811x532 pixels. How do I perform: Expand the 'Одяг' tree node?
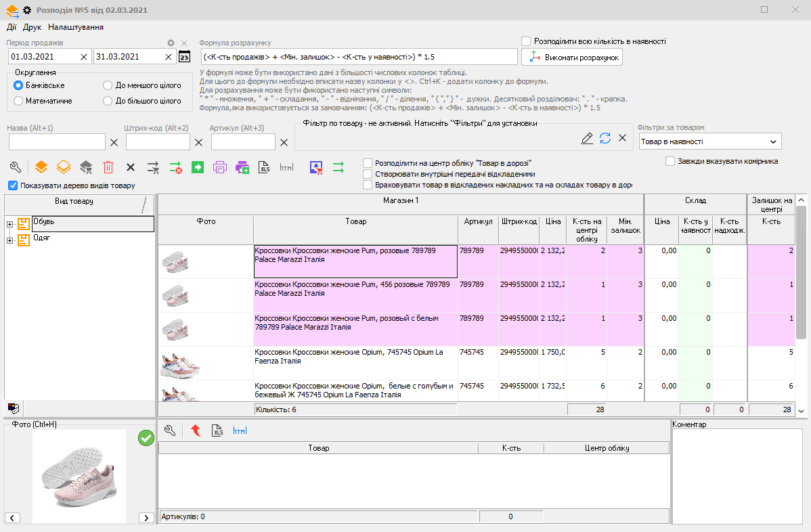10,240
